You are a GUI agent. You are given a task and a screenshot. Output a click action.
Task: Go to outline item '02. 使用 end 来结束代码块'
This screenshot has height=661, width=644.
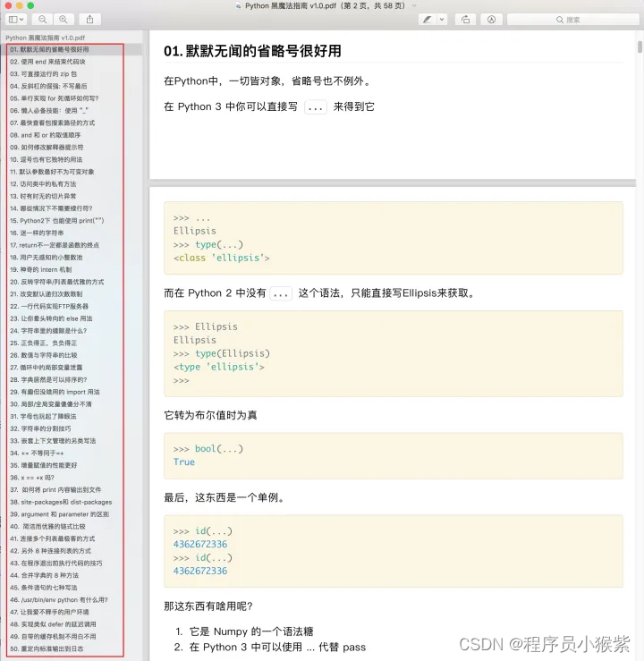[47, 62]
